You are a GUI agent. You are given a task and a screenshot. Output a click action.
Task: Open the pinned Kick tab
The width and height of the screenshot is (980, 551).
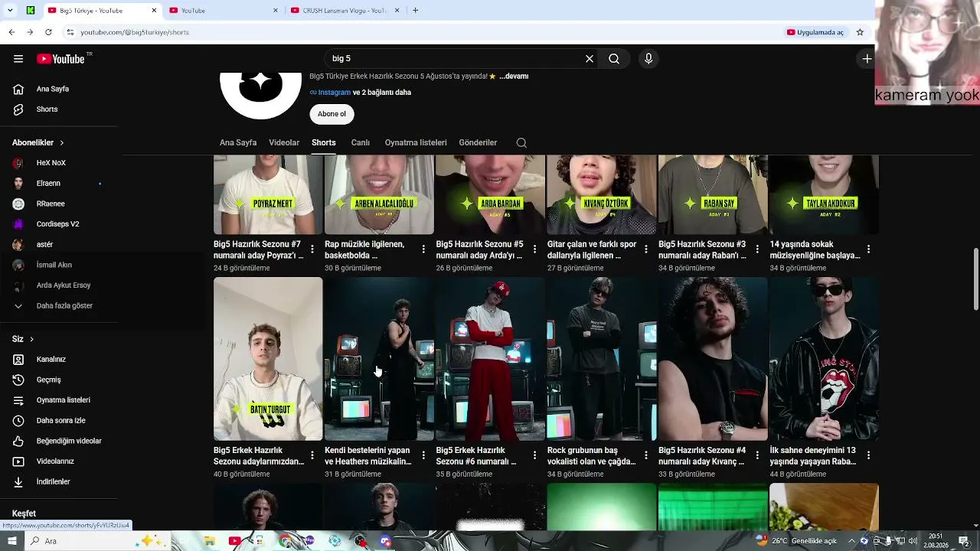pos(30,11)
